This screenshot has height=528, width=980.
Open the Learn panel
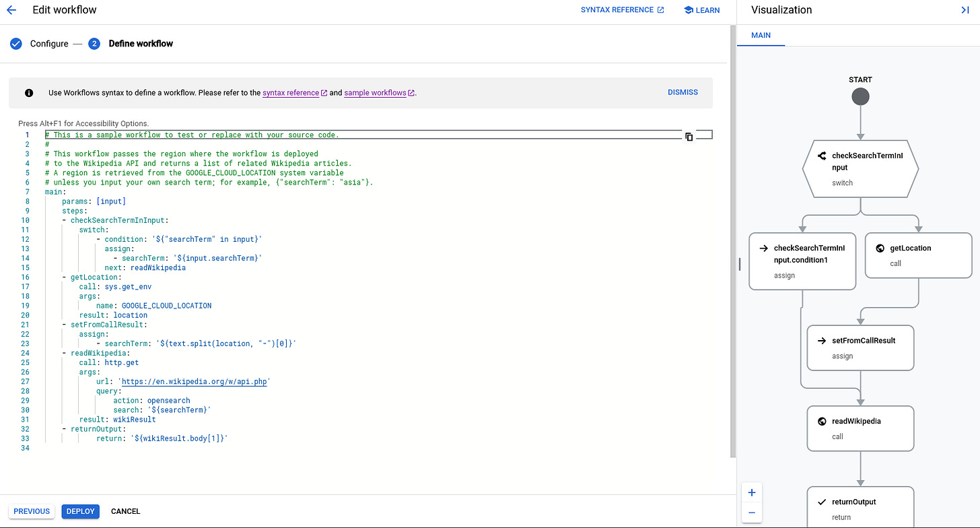pyautogui.click(x=702, y=10)
